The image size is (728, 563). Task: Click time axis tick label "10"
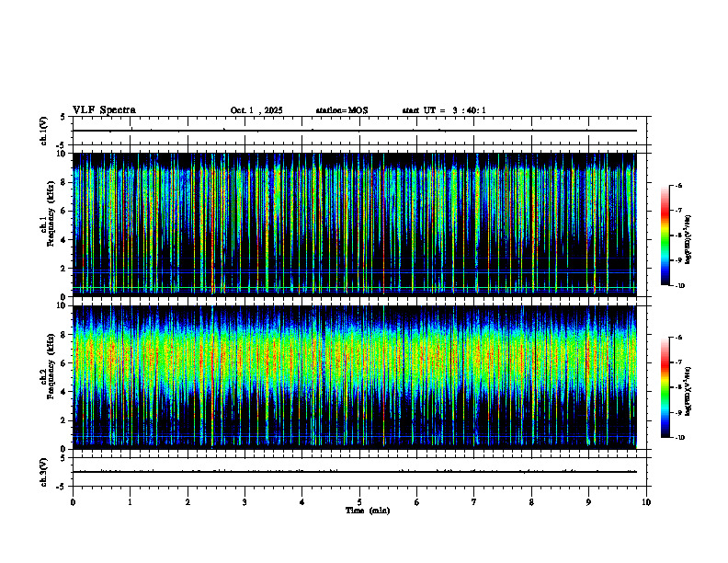click(646, 502)
